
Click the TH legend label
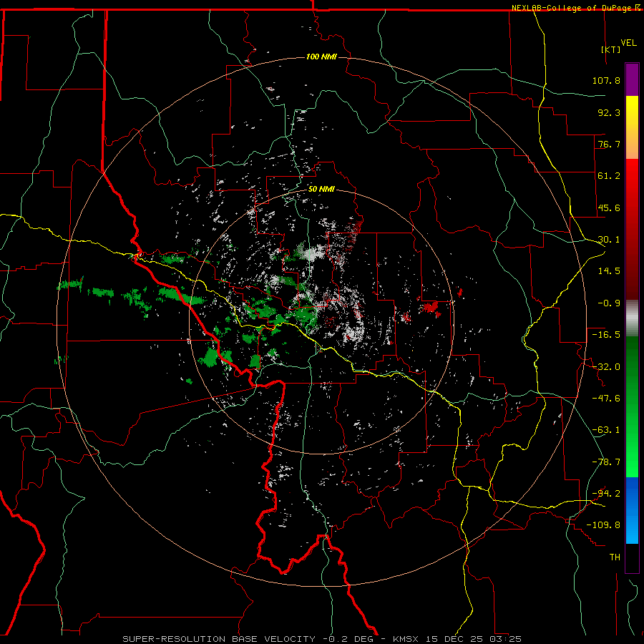click(x=615, y=557)
